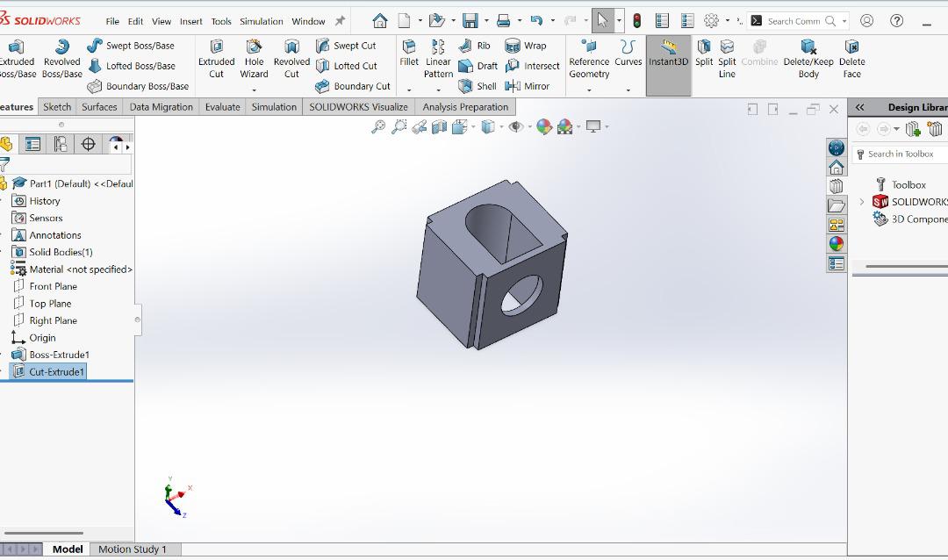948x560 pixels.
Task: Expand the Reference Geometry dropdown arrow
Action: tap(589, 90)
